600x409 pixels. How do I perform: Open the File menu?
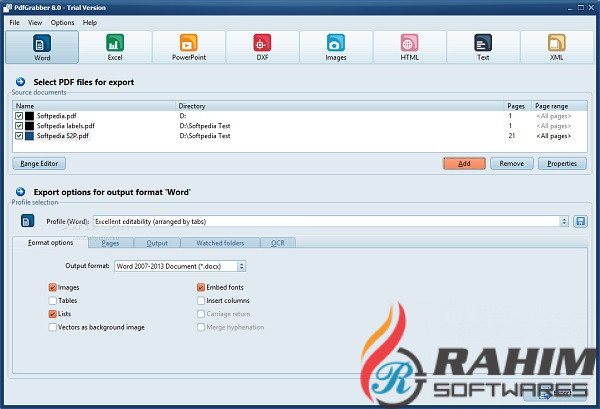14,23
